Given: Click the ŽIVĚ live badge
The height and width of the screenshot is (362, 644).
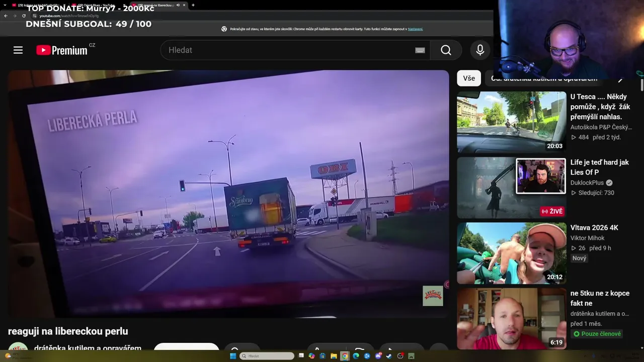Looking at the screenshot, I should [552, 211].
